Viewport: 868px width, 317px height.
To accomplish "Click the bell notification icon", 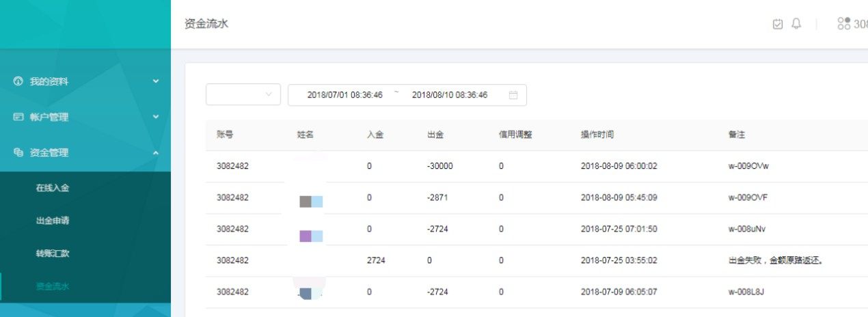I will pos(796,24).
